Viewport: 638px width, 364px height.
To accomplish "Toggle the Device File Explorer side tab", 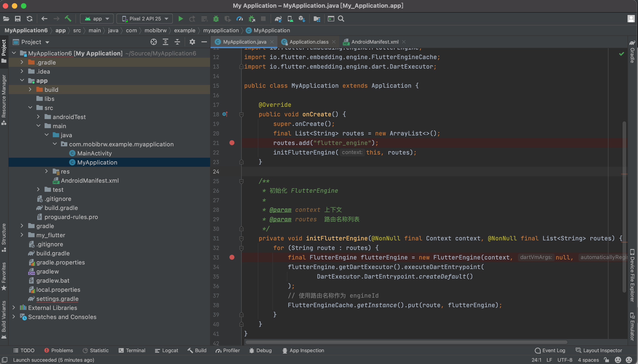I will 632,276.
